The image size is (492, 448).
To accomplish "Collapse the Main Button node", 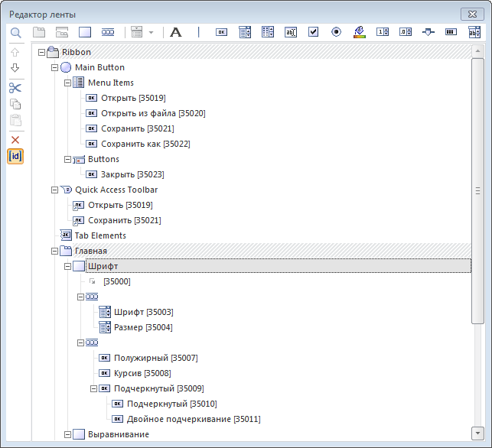I will coord(54,67).
